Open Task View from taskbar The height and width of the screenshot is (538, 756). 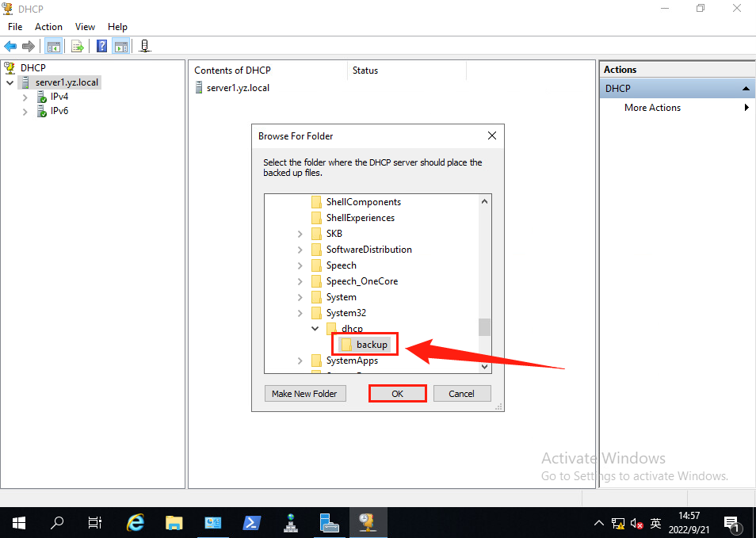pyautogui.click(x=95, y=523)
